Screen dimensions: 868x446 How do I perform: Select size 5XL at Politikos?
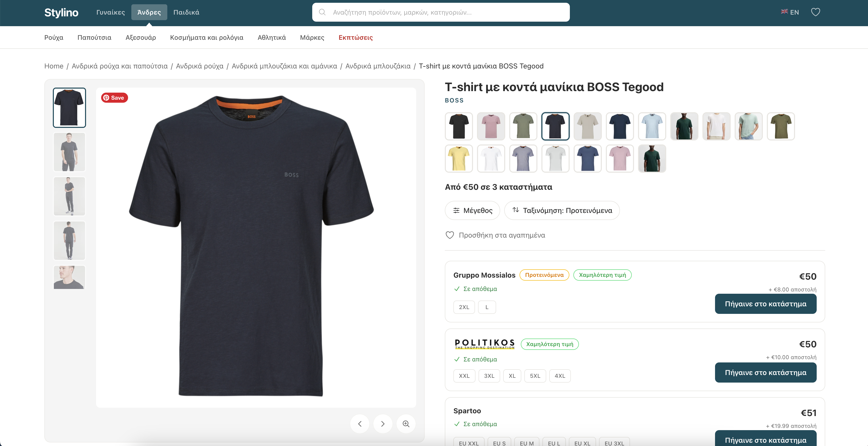click(535, 376)
